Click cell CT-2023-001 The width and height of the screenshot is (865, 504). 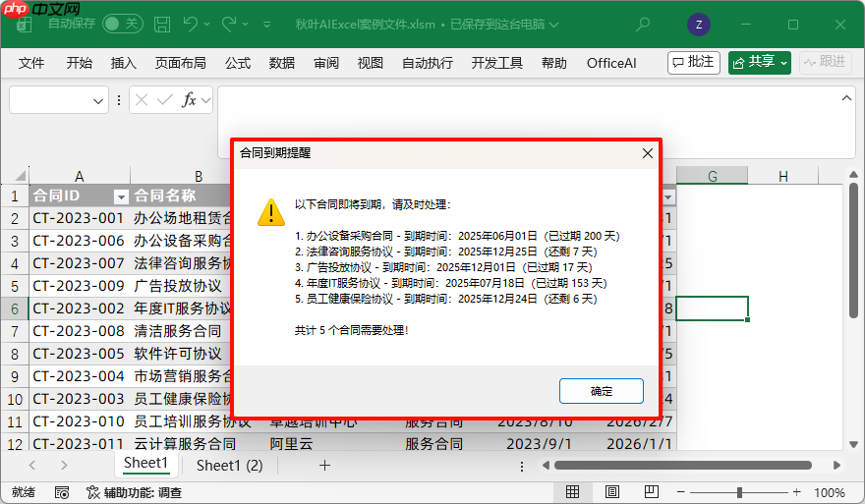click(79, 218)
